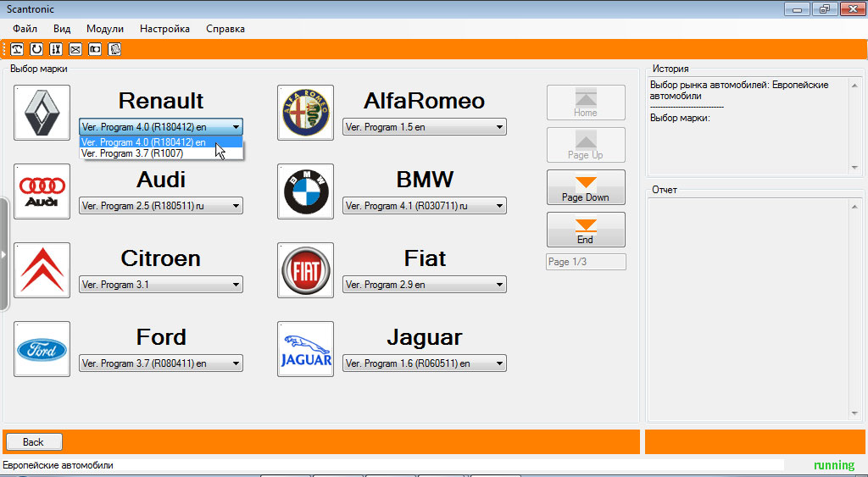Choose the BMW logo icon

tap(306, 191)
